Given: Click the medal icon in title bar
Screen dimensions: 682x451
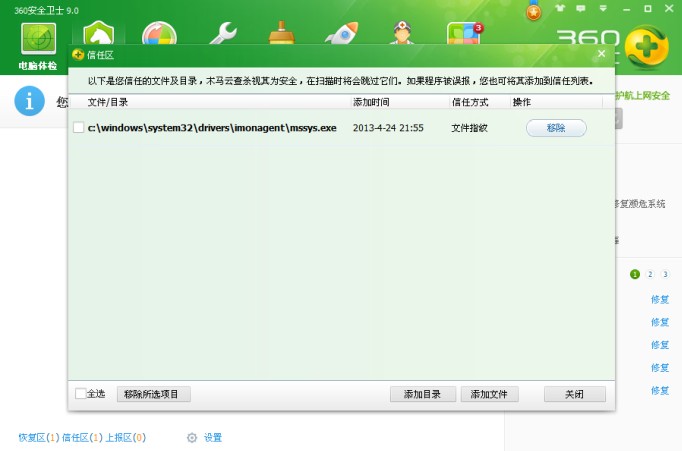Looking at the screenshot, I should (x=534, y=12).
